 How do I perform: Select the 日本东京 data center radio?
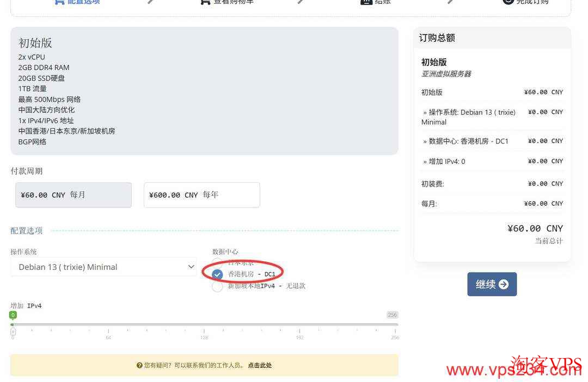218,263
